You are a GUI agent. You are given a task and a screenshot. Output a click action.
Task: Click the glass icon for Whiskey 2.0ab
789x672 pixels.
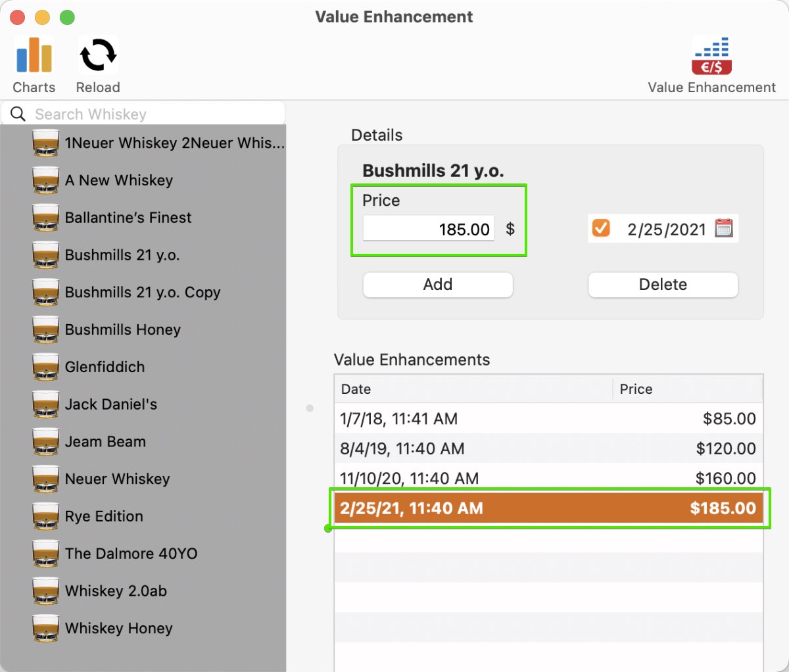point(46,591)
